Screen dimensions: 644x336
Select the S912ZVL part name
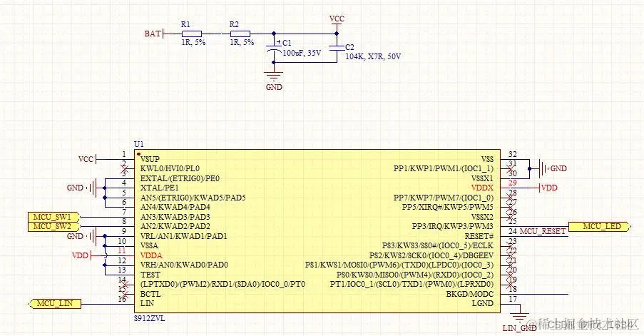150,318
